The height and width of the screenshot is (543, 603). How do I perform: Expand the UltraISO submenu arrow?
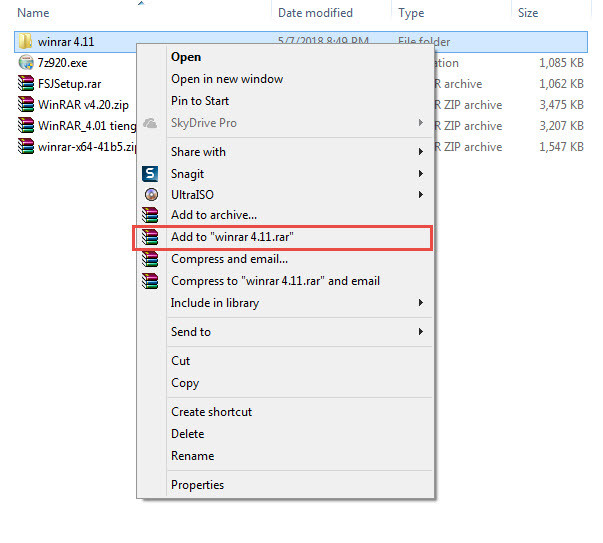pos(420,195)
